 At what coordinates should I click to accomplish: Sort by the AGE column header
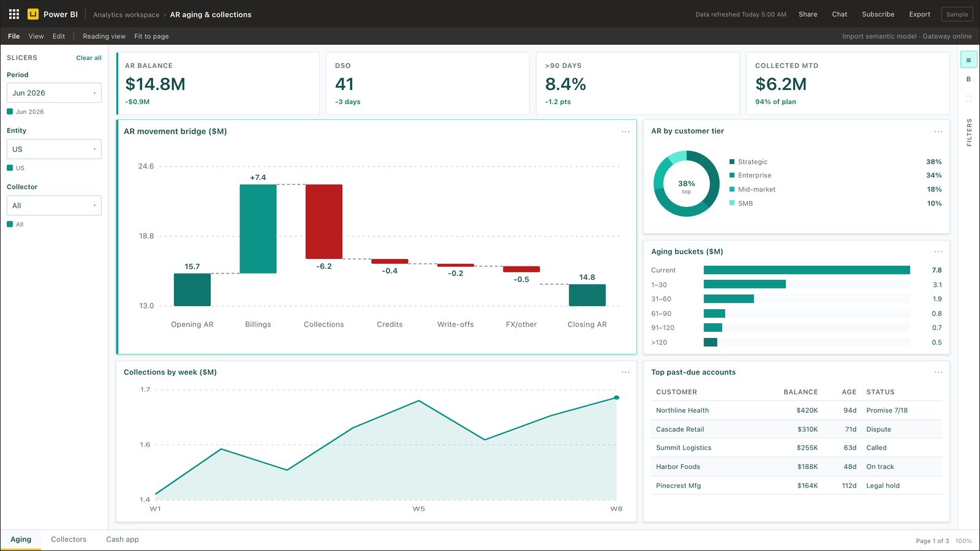(849, 392)
